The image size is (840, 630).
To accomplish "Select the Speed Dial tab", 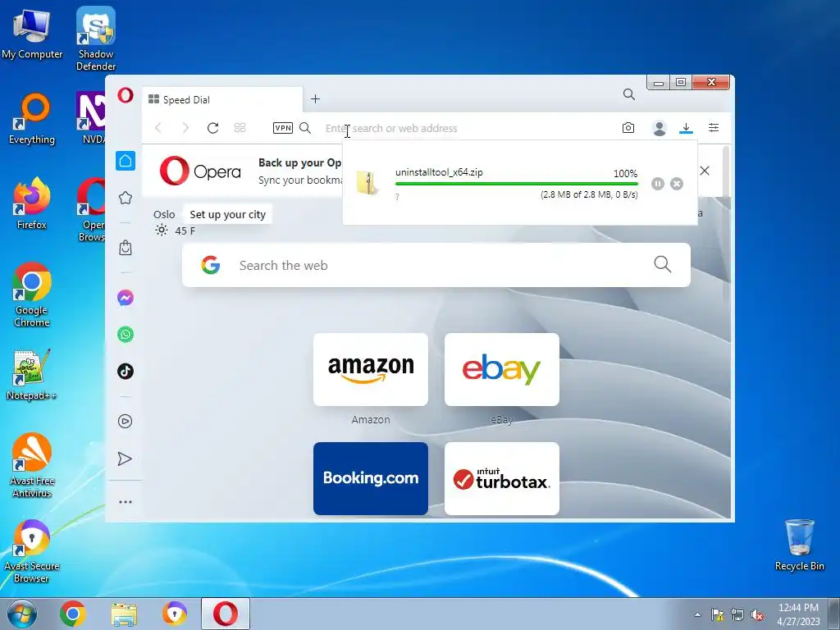I will pyautogui.click(x=222, y=99).
